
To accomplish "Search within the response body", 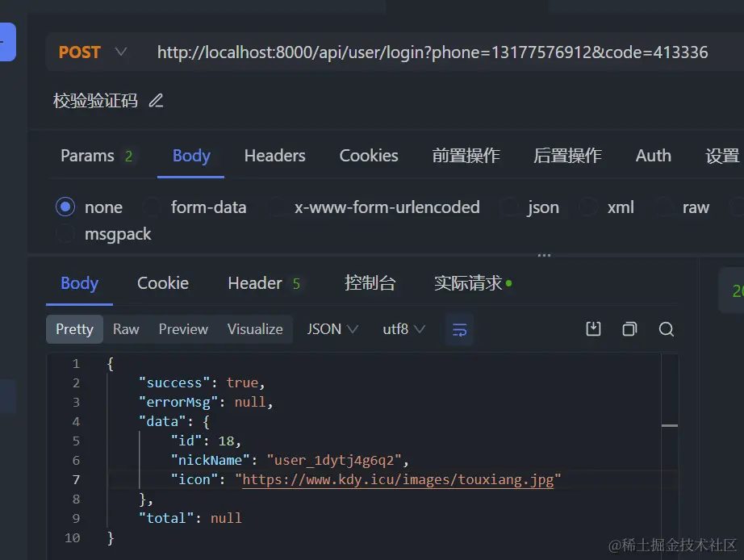I will pos(667,329).
